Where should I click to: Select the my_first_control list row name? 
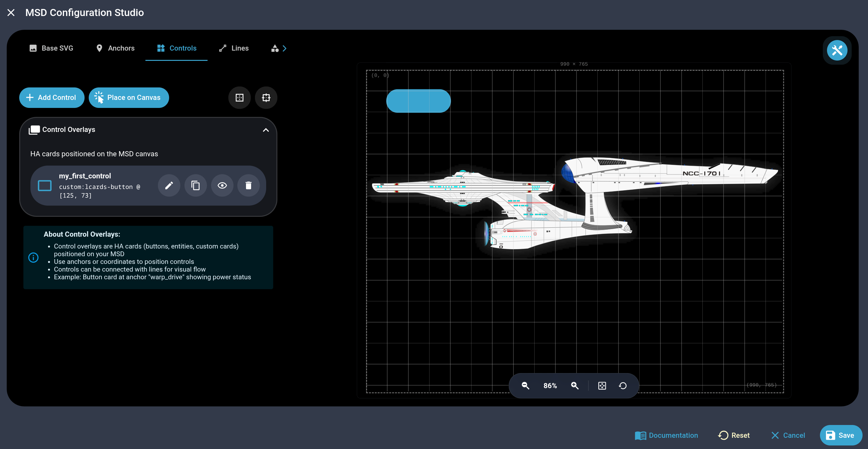(x=85, y=176)
